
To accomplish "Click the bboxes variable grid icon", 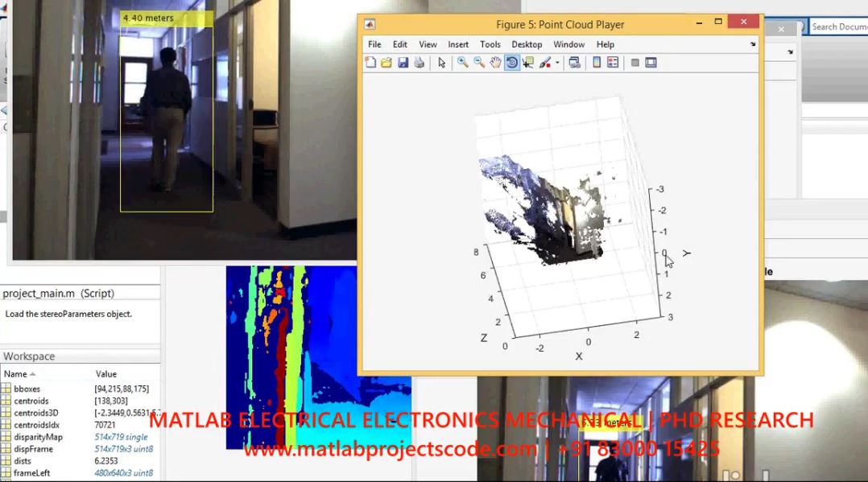I will pos(6,389).
